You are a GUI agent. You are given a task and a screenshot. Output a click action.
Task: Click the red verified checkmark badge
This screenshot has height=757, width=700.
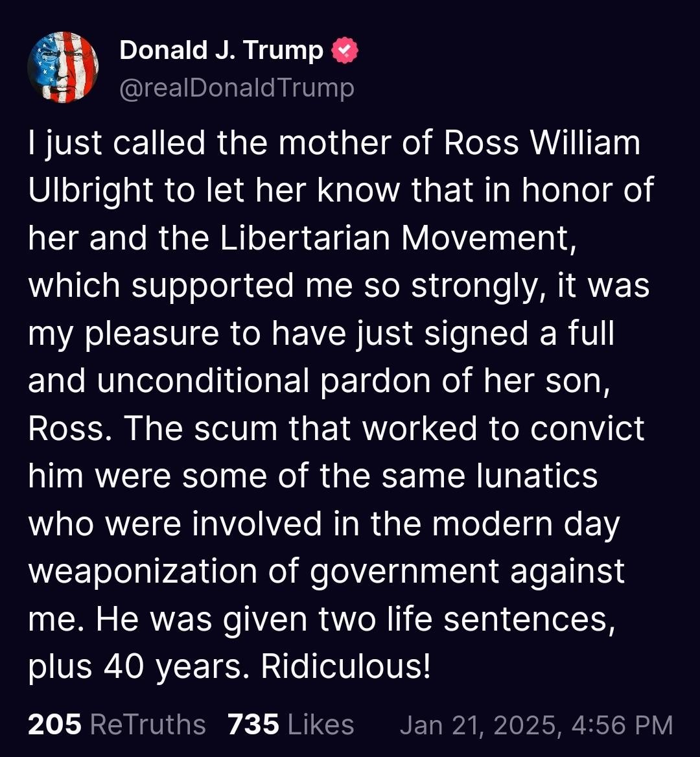(345, 51)
